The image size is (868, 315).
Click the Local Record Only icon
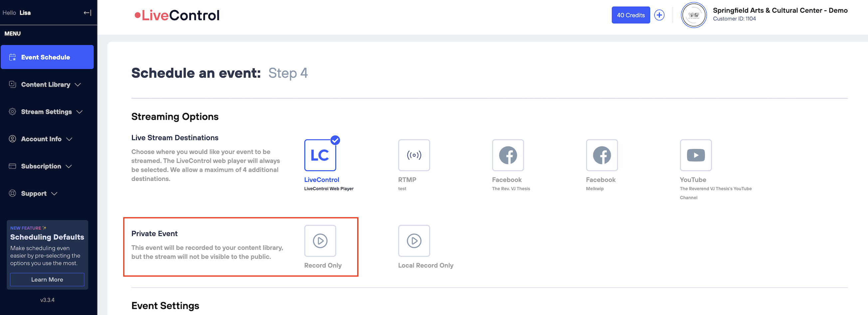(414, 241)
